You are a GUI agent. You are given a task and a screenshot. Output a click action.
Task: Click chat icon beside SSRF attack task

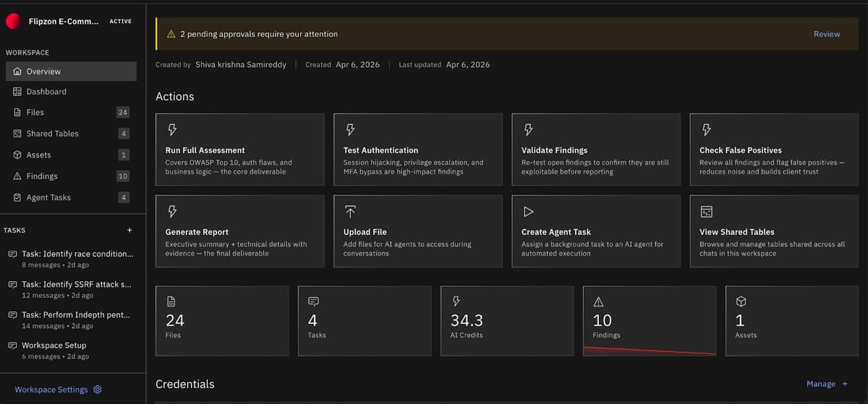tap(12, 285)
